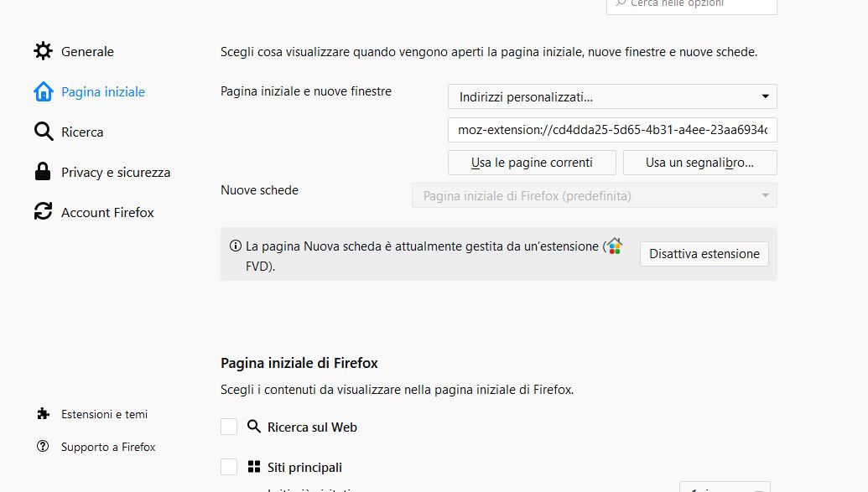
Task: Click the Ricerca sul Web magnifier icon
Action: [253, 426]
